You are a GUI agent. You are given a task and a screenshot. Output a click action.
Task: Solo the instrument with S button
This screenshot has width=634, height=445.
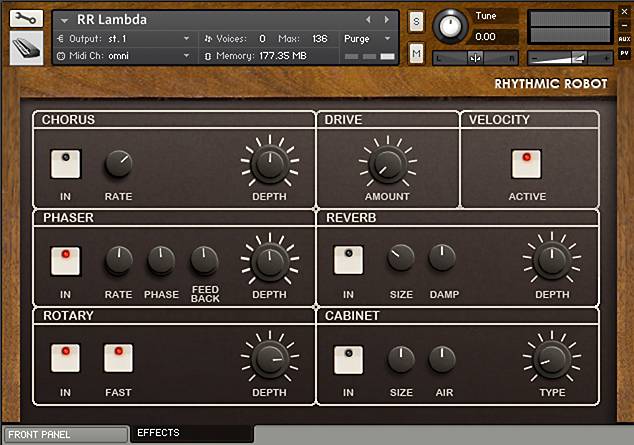[x=416, y=21]
